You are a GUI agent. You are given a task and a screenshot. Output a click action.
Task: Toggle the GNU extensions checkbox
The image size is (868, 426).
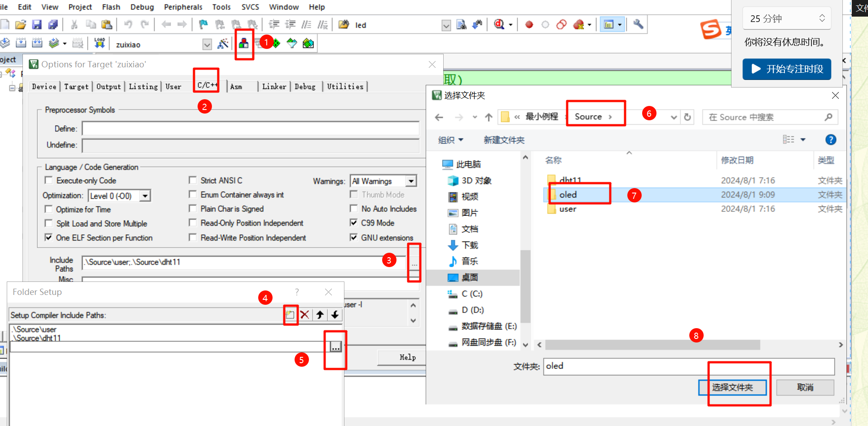[x=354, y=237]
